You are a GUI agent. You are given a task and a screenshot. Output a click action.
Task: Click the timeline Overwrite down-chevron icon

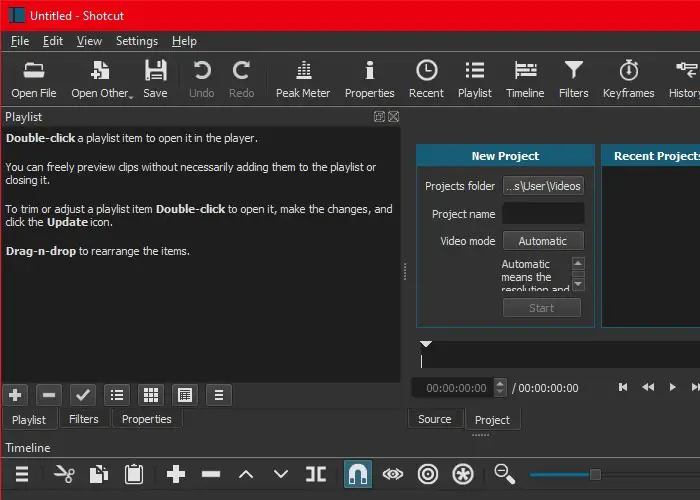click(281, 474)
